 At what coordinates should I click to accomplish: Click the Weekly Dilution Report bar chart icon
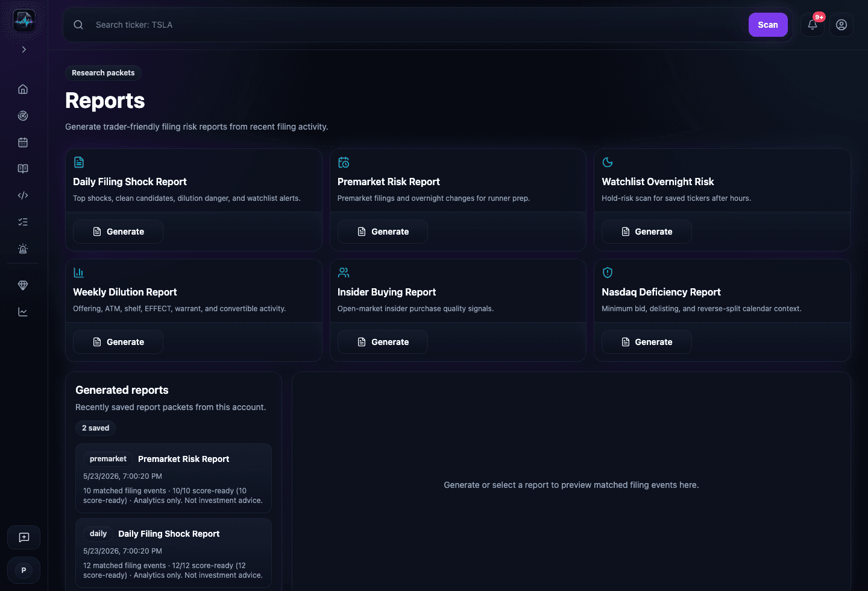(79, 273)
